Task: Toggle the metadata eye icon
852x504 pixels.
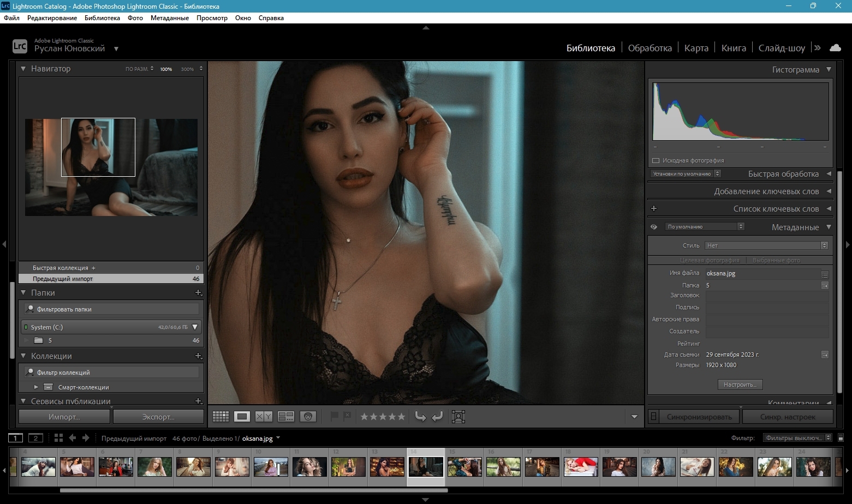Action: click(x=654, y=227)
